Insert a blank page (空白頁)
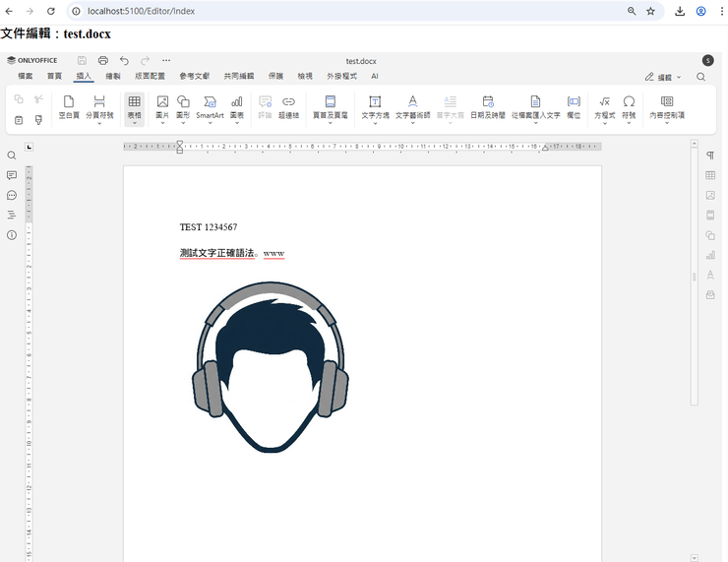This screenshot has height=562, width=728. tap(69, 102)
